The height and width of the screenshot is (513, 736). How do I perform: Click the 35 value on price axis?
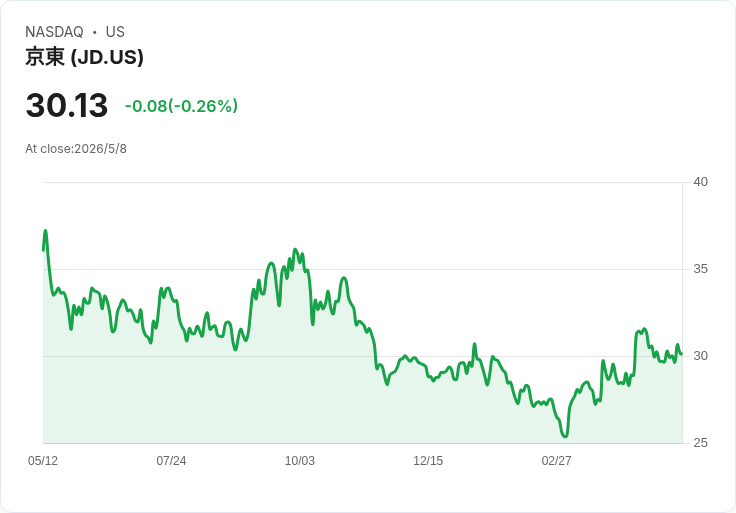[700, 269]
